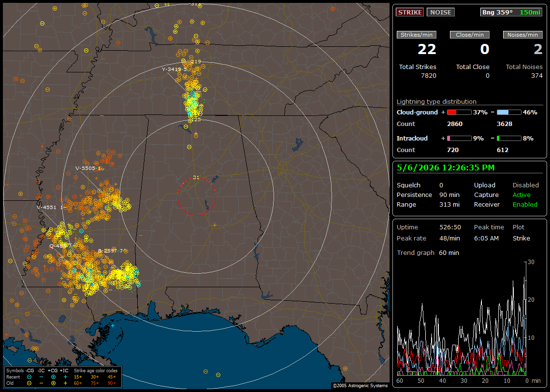Viewport: 550px width, 392px height.
Task: Click storm cell label V-5505-1
Action: click(88, 168)
